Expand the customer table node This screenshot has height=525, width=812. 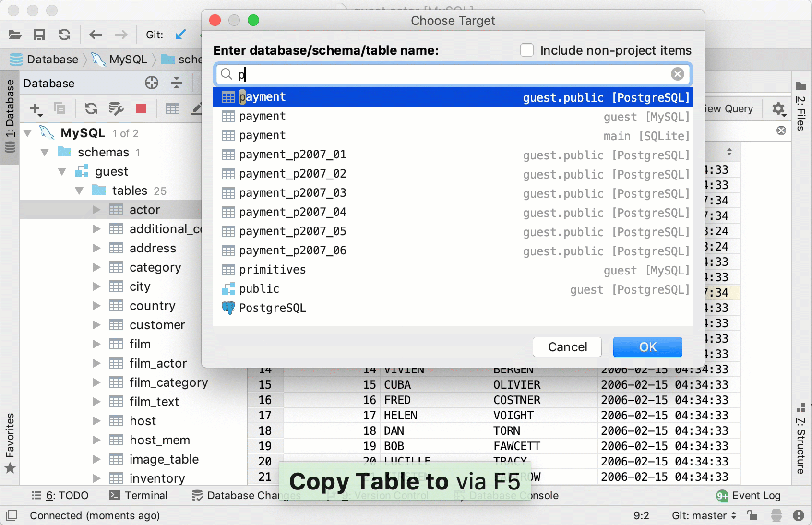96,325
